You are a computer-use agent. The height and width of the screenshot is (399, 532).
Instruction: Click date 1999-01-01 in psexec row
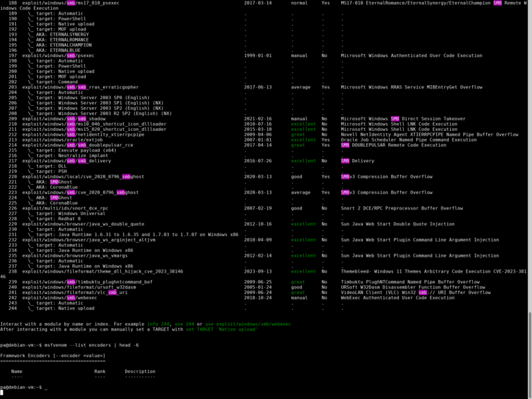click(x=258, y=55)
